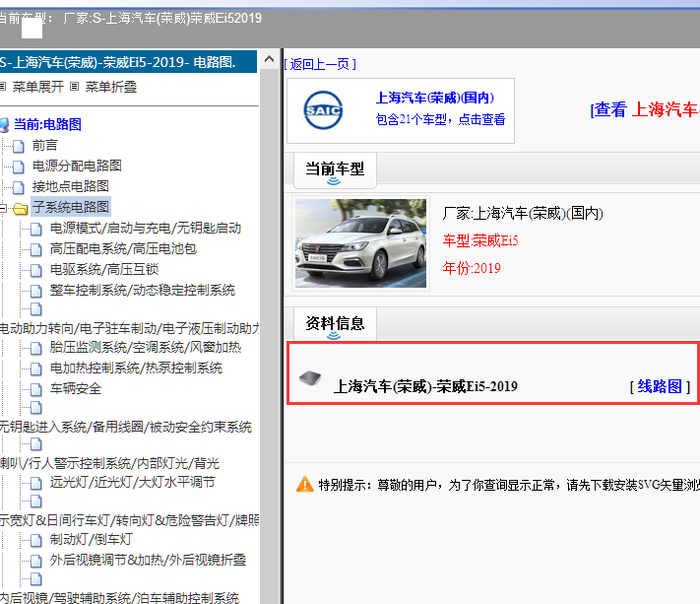
Task: Open the 车辆安全 diagram
Action: pos(76,388)
